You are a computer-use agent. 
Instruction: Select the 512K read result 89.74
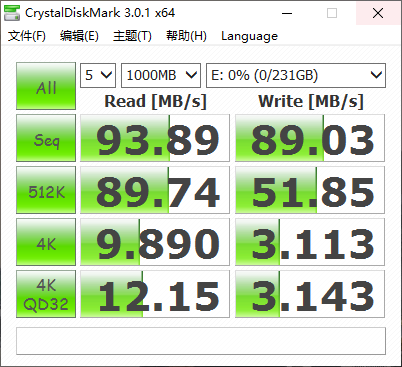pos(155,190)
